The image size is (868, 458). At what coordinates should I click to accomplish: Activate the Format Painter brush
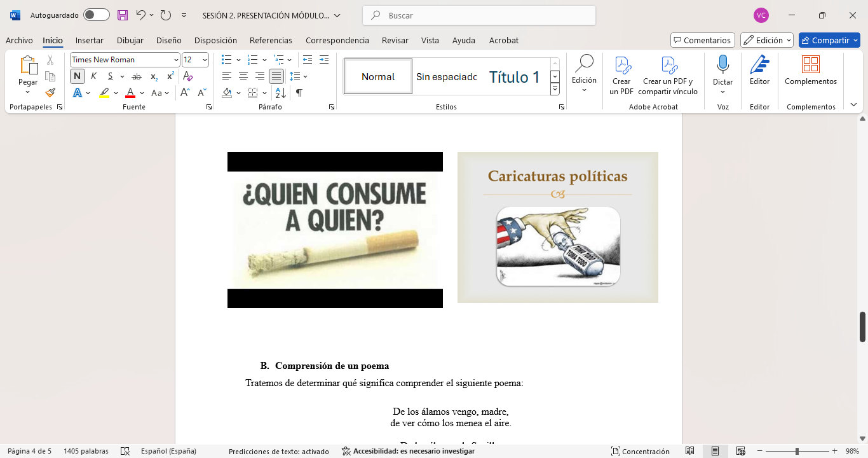pyautogui.click(x=50, y=92)
